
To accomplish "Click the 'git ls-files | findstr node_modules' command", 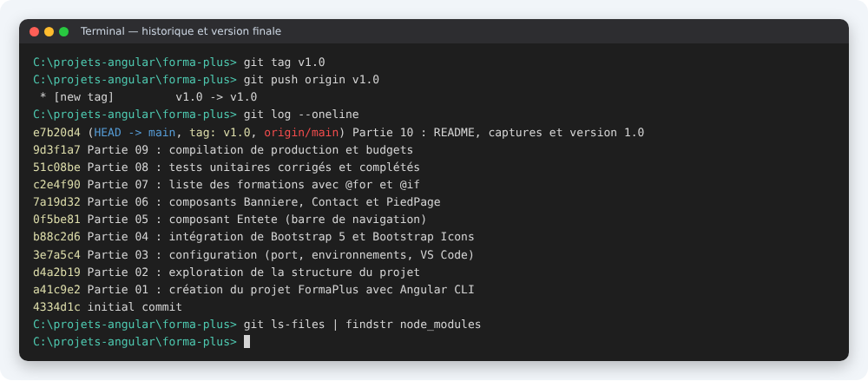I will point(362,325).
